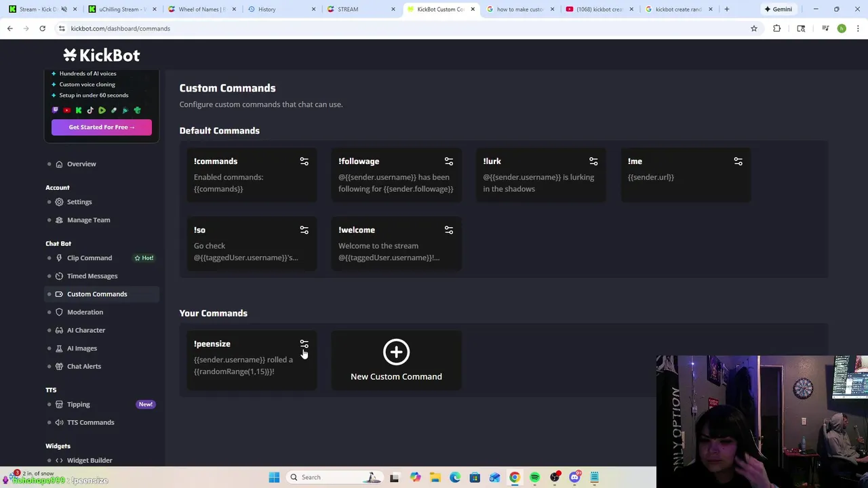Open Discord from the taskbar
This screenshot has height=488, width=868.
click(x=574, y=477)
